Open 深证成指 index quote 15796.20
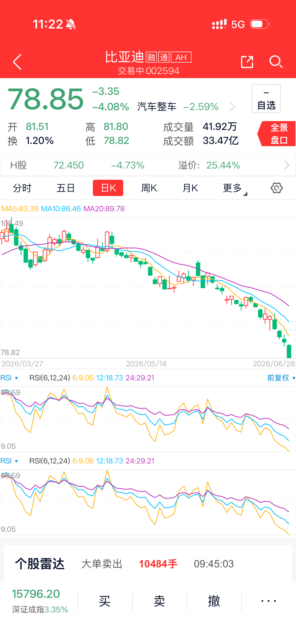 point(40,601)
